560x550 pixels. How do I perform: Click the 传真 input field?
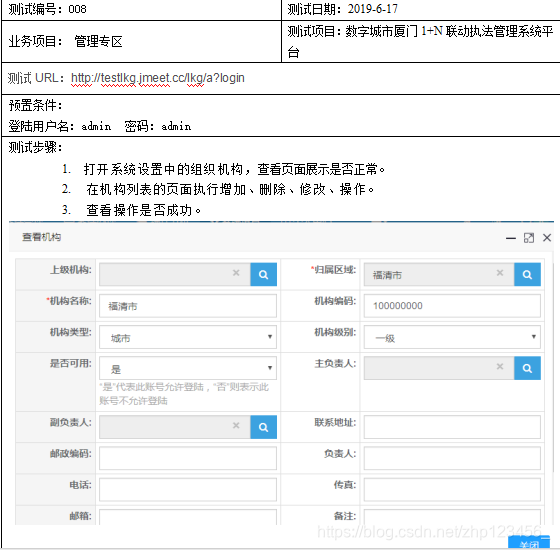(452, 490)
